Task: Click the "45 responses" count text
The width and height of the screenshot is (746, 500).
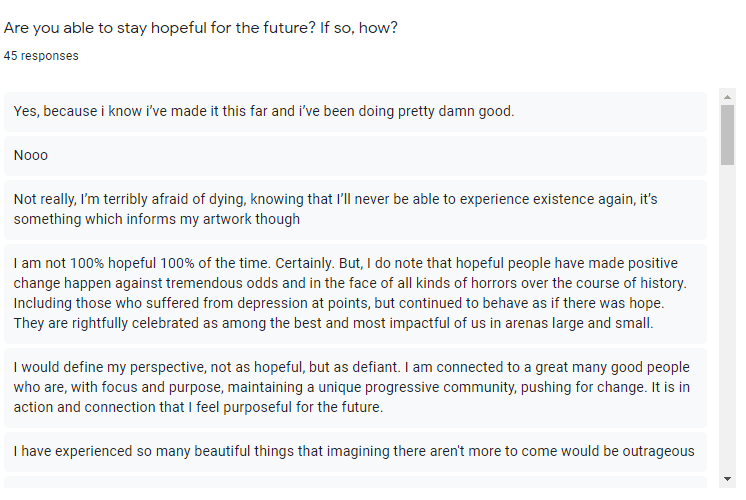Action: click(x=41, y=56)
